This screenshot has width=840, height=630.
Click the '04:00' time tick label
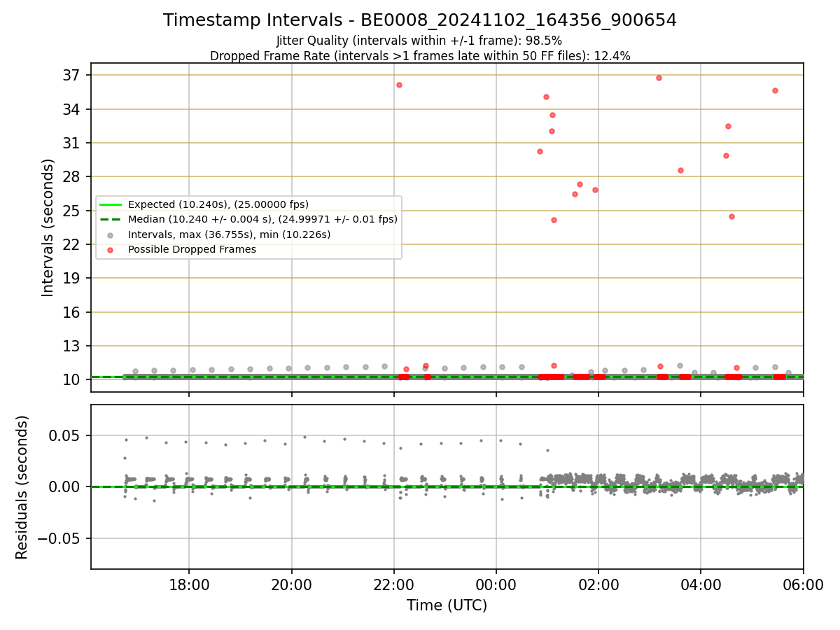click(x=701, y=584)
